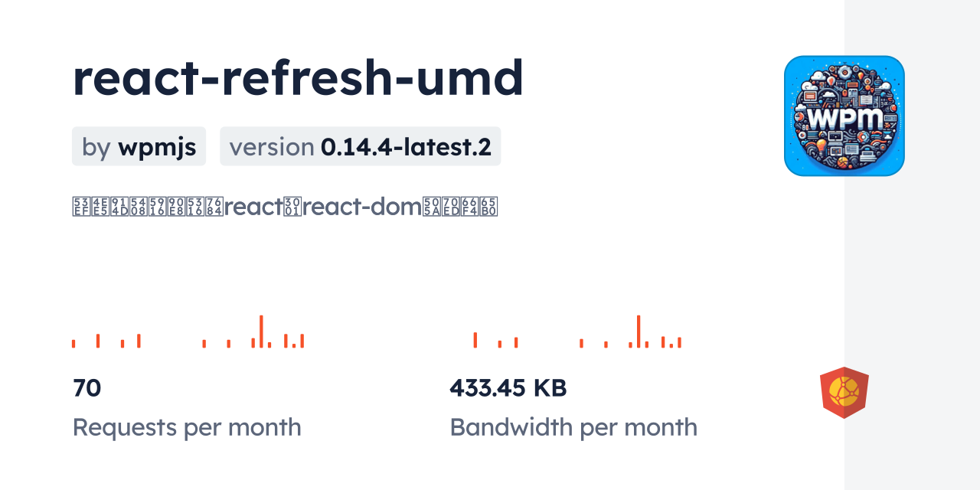The height and width of the screenshot is (490, 980).
Task: Click the react-refresh-umd package title
Action: point(298,78)
